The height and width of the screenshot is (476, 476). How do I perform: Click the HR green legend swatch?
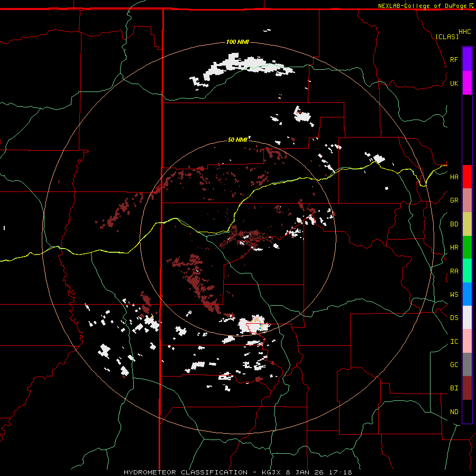click(467, 248)
